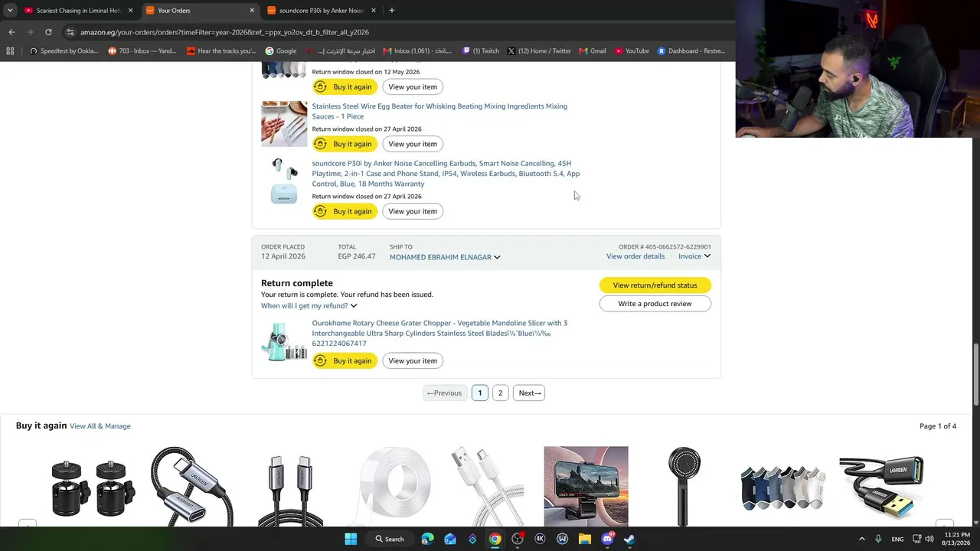Screen dimensions: 980x551
Task: Open File Explorer from the taskbar
Action: point(585,539)
